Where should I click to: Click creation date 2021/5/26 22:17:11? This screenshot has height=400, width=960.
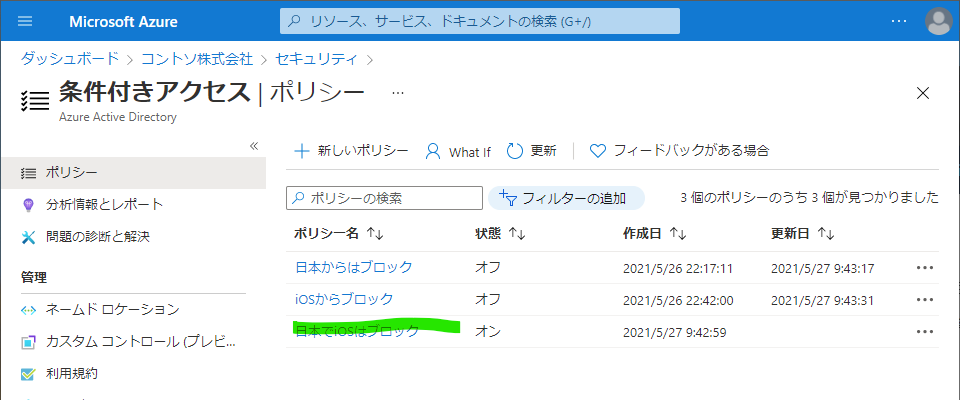coord(678,269)
